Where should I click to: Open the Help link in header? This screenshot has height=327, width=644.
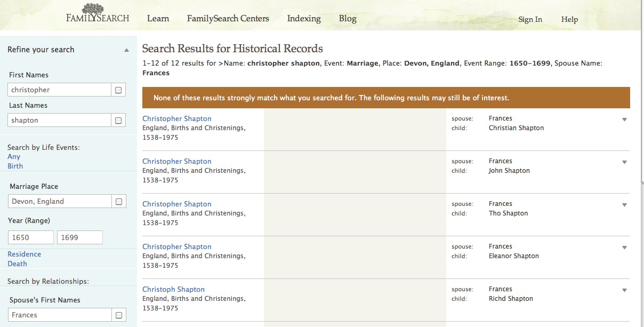pyautogui.click(x=569, y=20)
